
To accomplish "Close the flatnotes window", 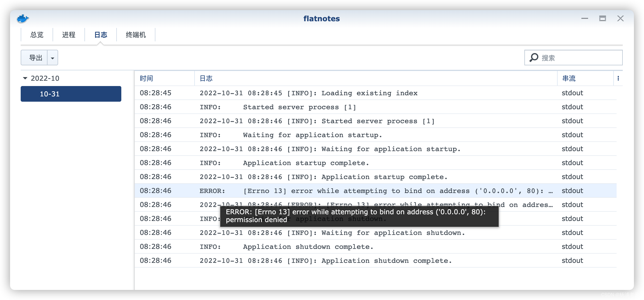I will 620,18.
